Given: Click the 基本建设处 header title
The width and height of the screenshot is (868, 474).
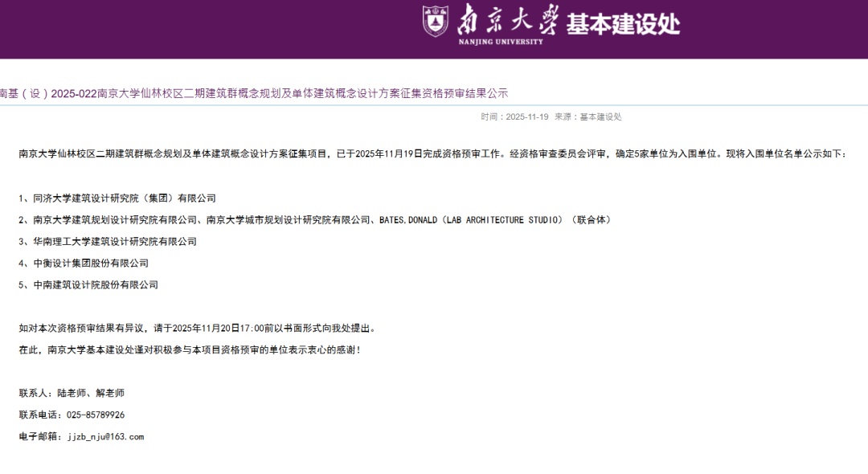Looking at the screenshot, I should [x=623, y=24].
